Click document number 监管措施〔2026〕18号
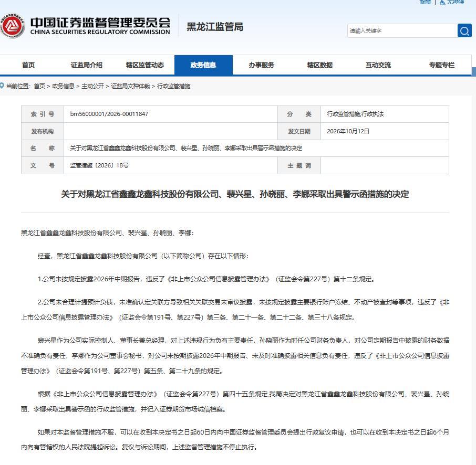 [99, 165]
